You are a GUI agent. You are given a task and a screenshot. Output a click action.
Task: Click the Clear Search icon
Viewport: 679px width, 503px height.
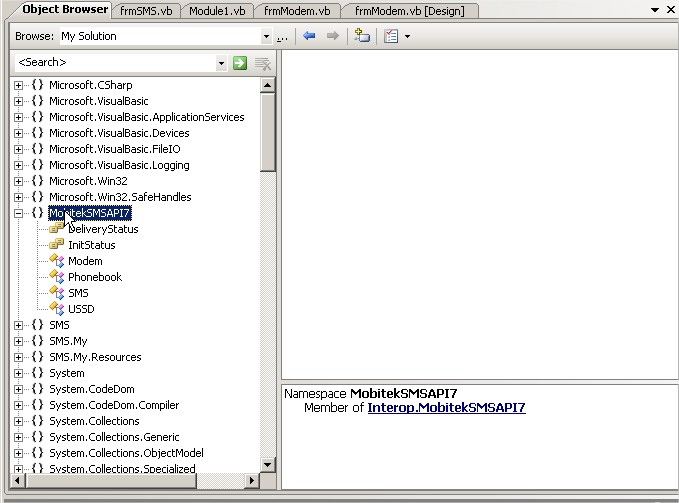(x=263, y=63)
